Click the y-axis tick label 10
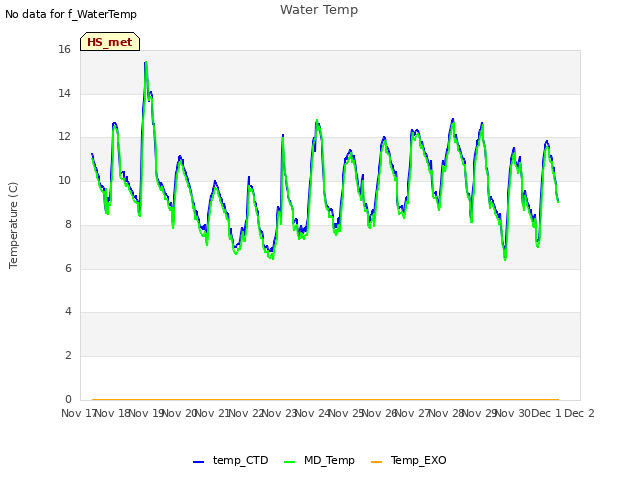Screen dimensions: 640x480 click(64, 180)
